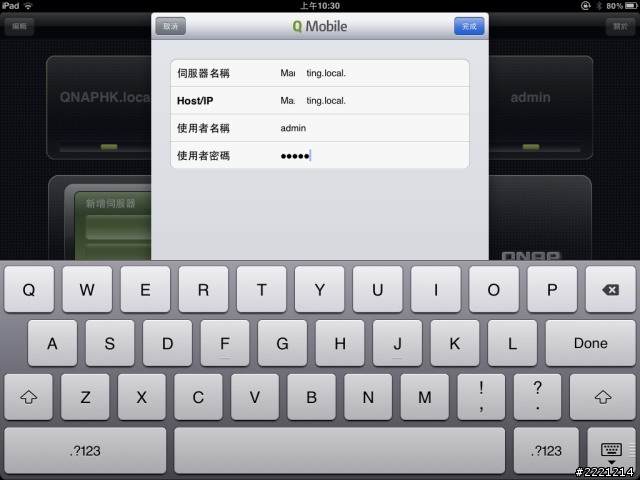Viewport: 640px width, 480px height.
Task: Tap the H key
Action: coord(340,343)
